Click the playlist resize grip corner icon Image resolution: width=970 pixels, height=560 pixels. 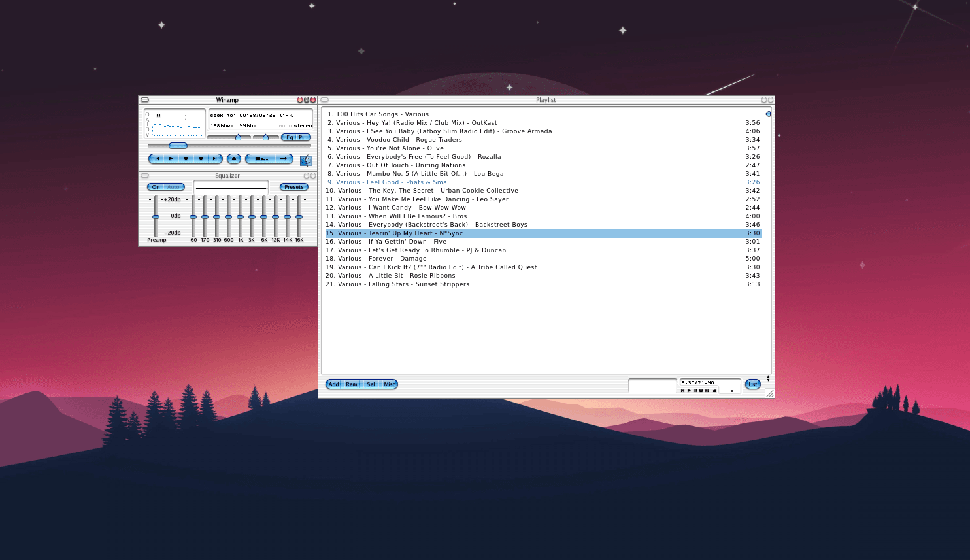coord(769,393)
